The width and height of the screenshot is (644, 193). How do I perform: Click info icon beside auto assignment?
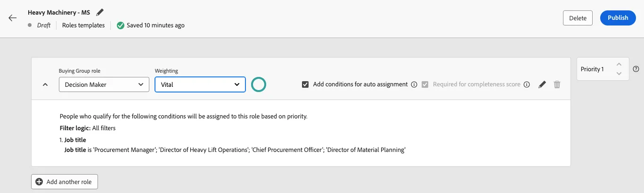click(x=414, y=84)
